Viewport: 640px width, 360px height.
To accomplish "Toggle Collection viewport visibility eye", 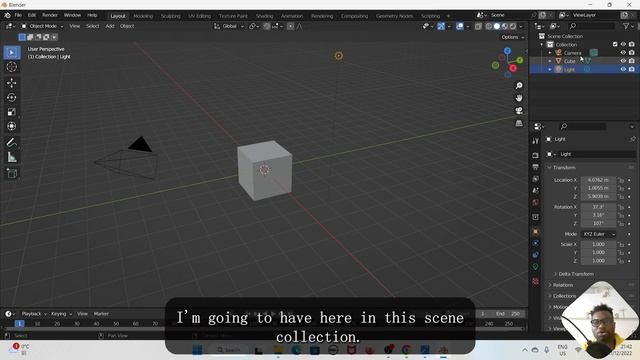I will [x=623, y=44].
